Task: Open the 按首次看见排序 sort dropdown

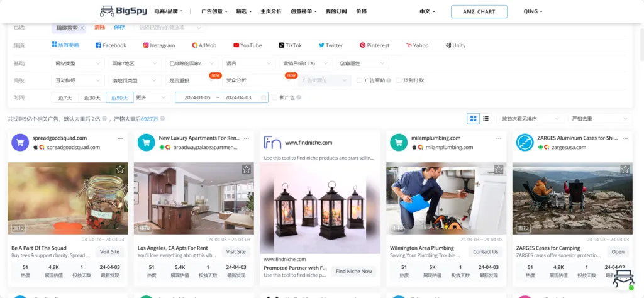Action: (530, 119)
